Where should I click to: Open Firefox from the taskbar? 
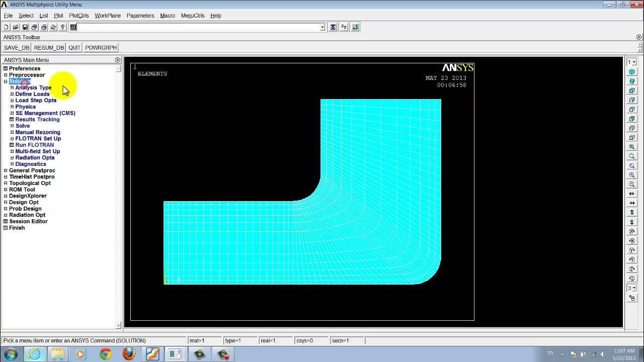click(x=129, y=354)
